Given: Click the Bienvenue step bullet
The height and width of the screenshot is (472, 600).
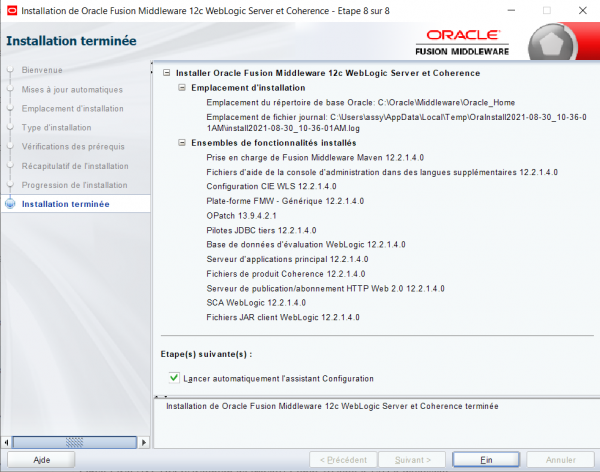Looking at the screenshot, I should 10,70.
